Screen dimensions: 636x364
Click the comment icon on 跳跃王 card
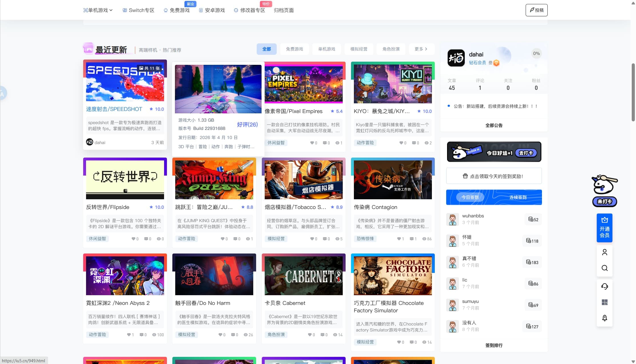tap(235, 239)
